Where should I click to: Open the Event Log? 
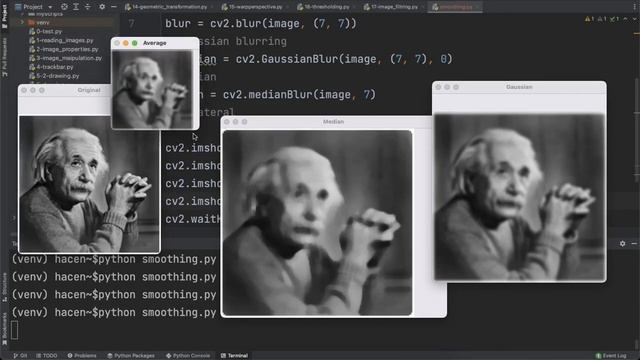point(611,356)
